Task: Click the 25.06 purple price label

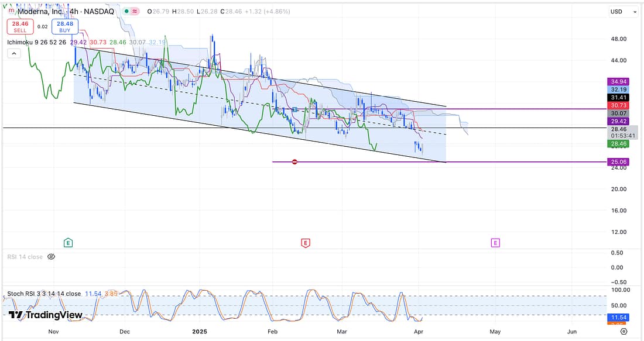Action: (x=618, y=161)
